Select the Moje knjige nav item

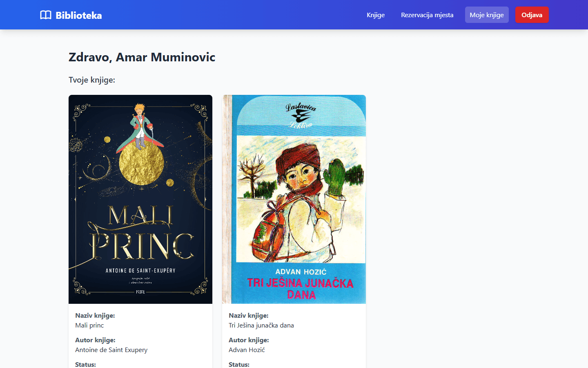click(487, 15)
